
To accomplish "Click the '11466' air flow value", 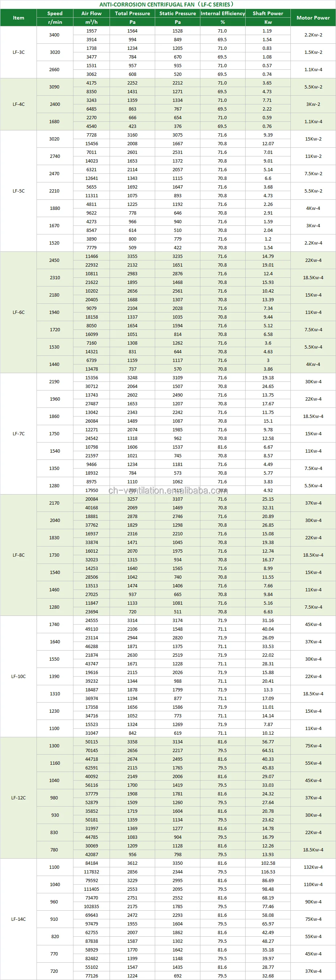I will coord(92,257).
